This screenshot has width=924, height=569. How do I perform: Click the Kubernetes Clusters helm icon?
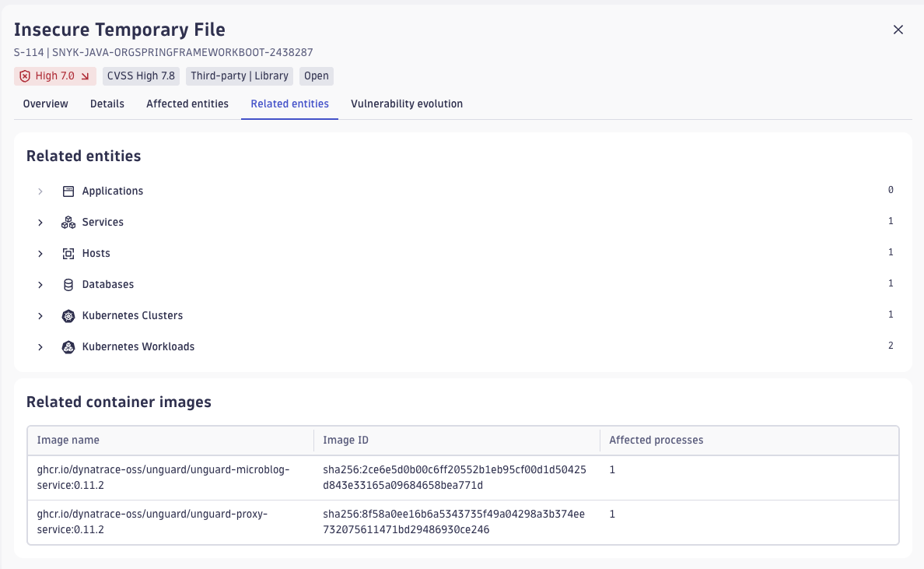(69, 315)
